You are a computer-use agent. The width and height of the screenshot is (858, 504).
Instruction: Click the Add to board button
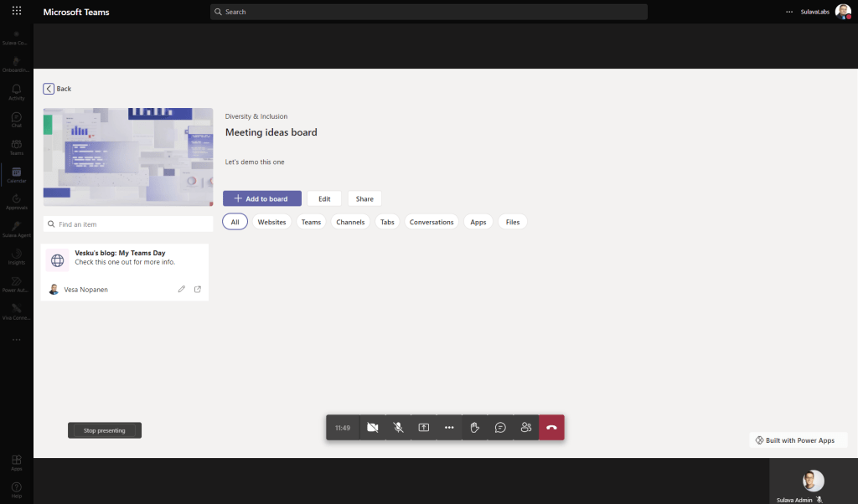tap(261, 198)
